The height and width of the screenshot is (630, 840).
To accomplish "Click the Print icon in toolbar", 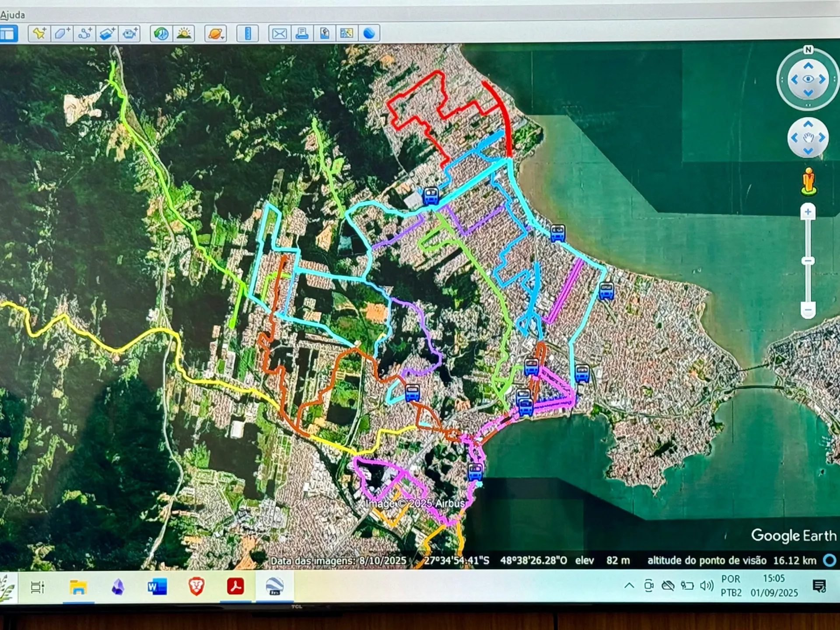I will pos(302,33).
